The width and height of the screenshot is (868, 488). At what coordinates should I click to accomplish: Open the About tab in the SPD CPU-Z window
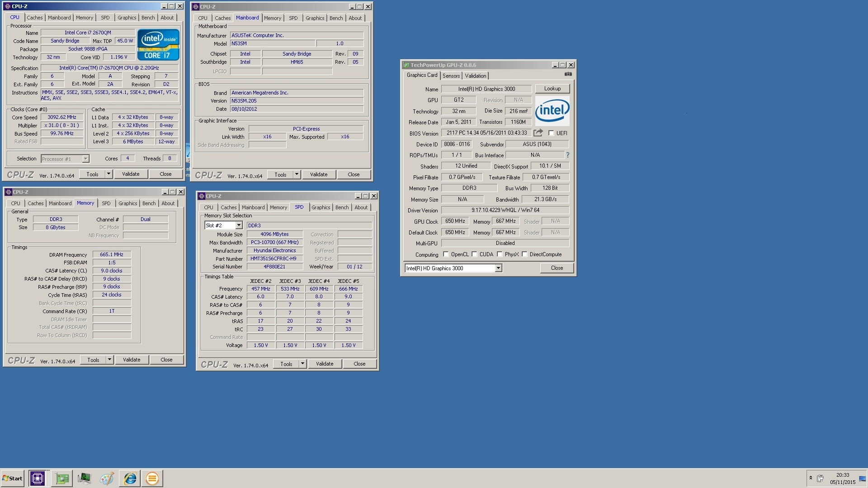coord(361,207)
